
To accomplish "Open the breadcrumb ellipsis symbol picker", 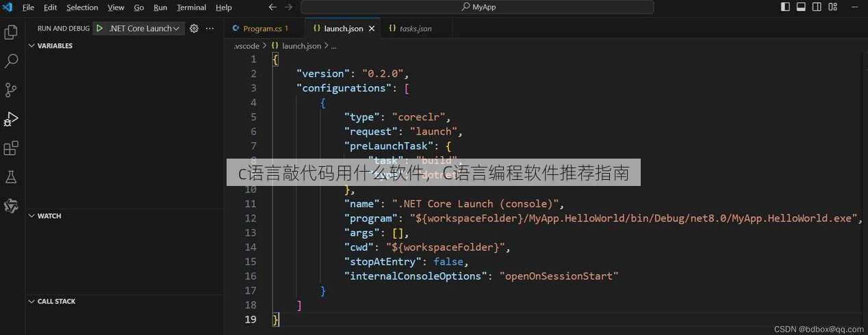I will pos(333,46).
